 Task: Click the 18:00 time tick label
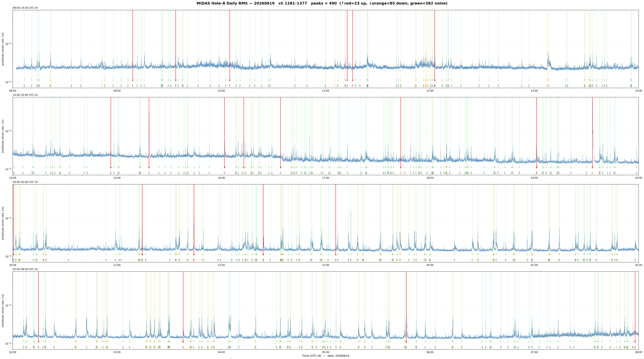[x=430, y=178]
